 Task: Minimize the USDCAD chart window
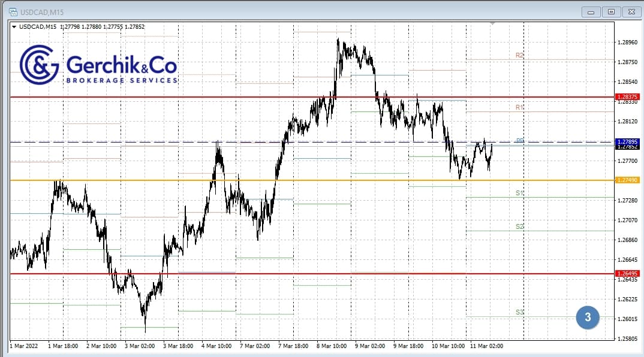coord(591,11)
